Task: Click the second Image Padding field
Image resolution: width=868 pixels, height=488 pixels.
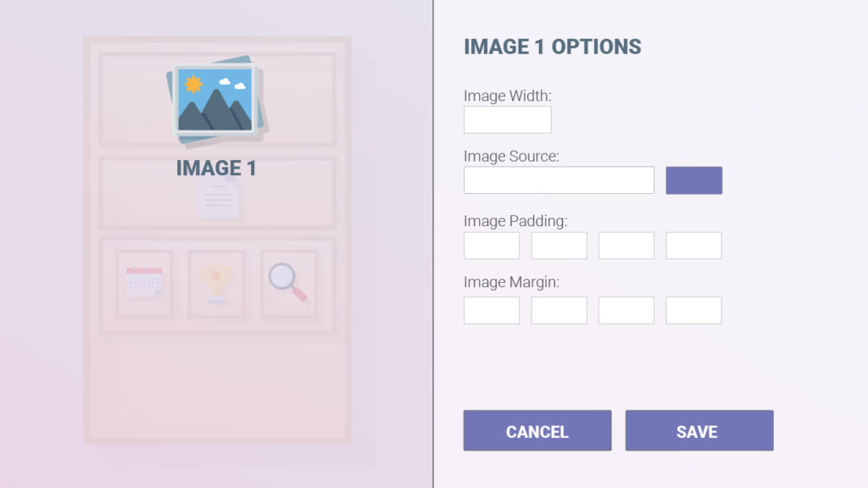Action: click(x=559, y=245)
